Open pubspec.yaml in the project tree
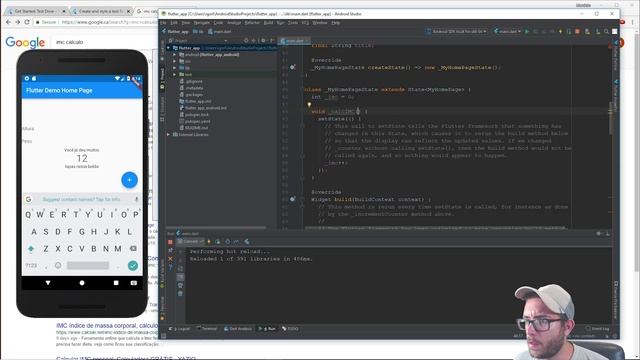640x360 pixels. 198,121
